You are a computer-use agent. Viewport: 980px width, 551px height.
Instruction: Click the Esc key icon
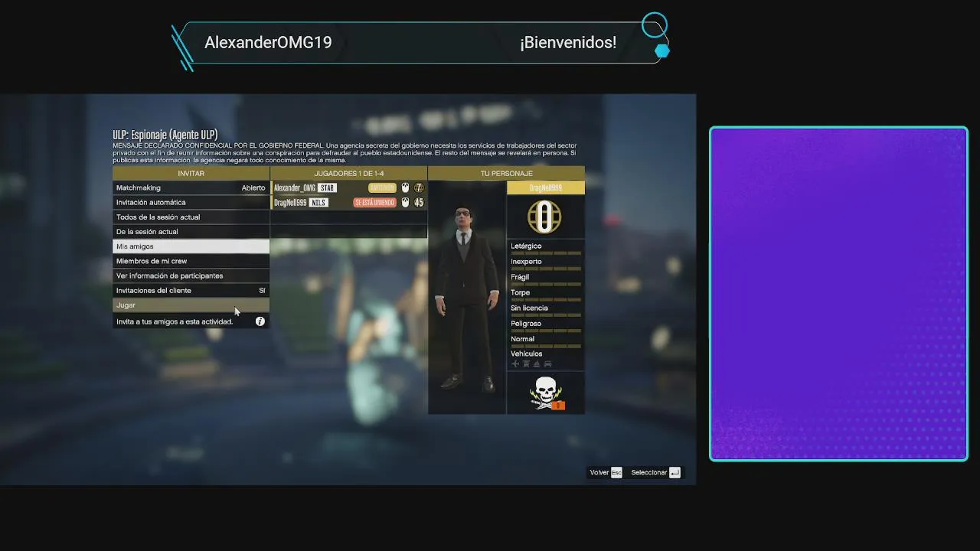tap(616, 473)
